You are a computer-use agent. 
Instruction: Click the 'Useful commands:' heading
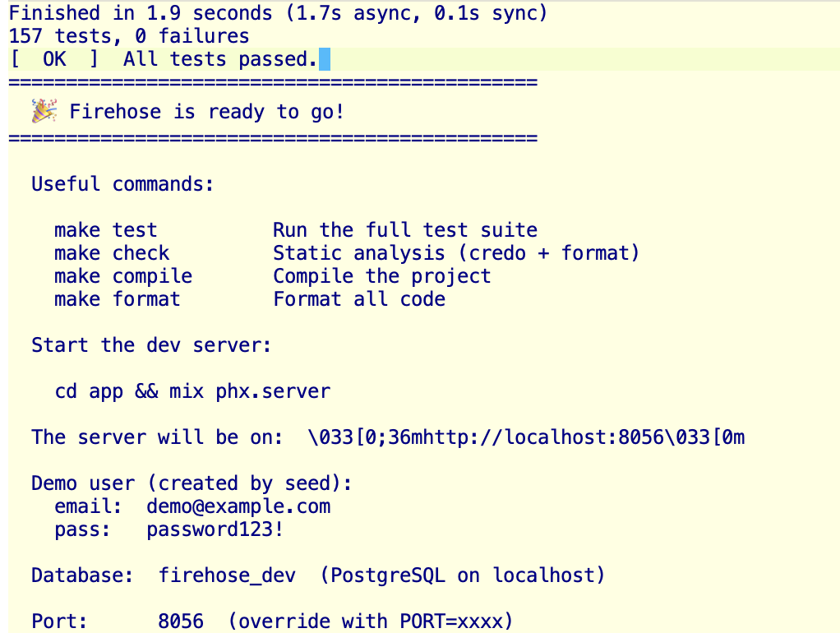(x=122, y=184)
